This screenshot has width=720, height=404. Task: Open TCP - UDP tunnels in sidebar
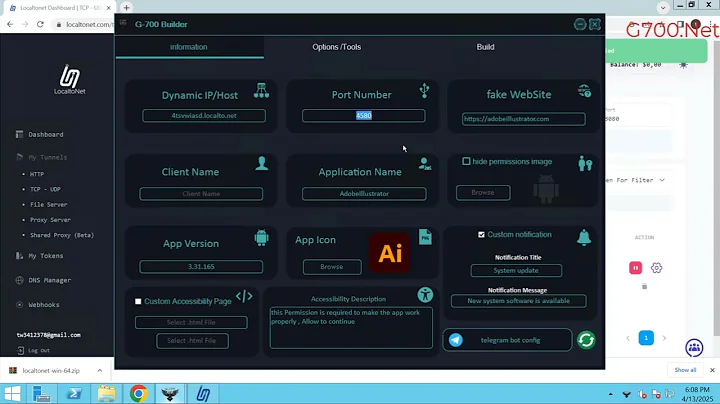click(x=45, y=189)
